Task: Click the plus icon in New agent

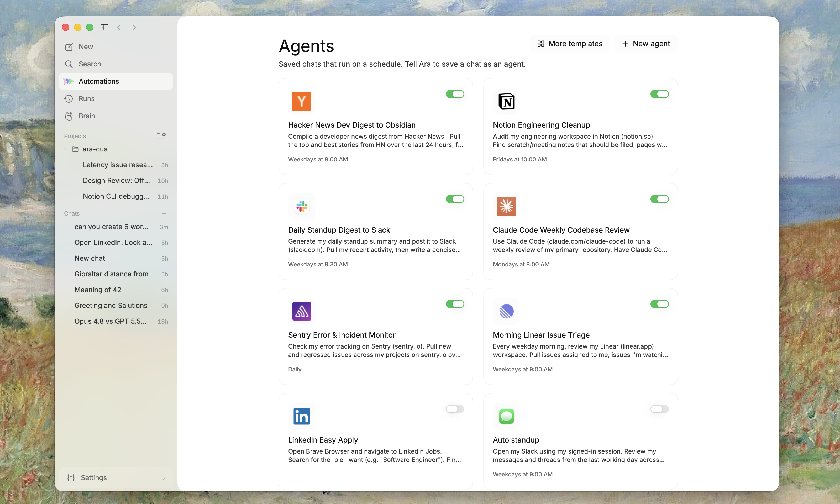Action: [x=625, y=44]
